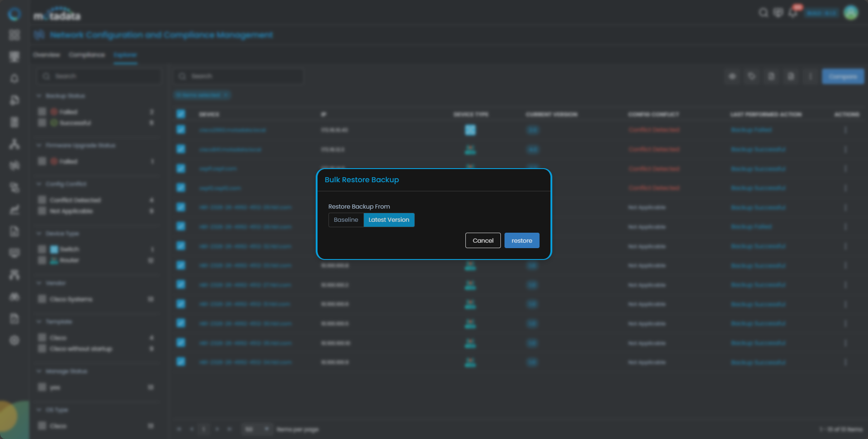Image resolution: width=868 pixels, height=439 pixels.
Task: Cancel the Bulk Restore Backup dialog
Action: (x=483, y=240)
